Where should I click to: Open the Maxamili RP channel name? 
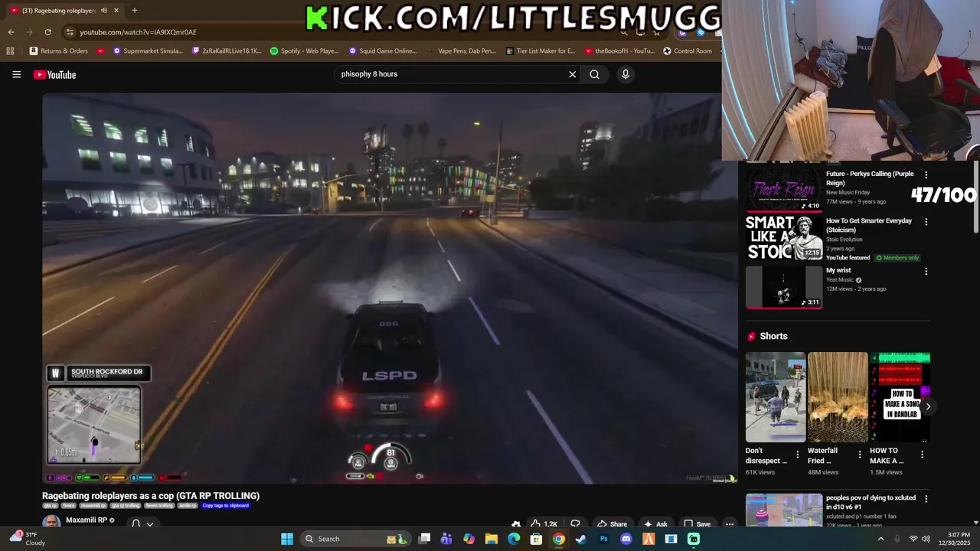[86, 520]
